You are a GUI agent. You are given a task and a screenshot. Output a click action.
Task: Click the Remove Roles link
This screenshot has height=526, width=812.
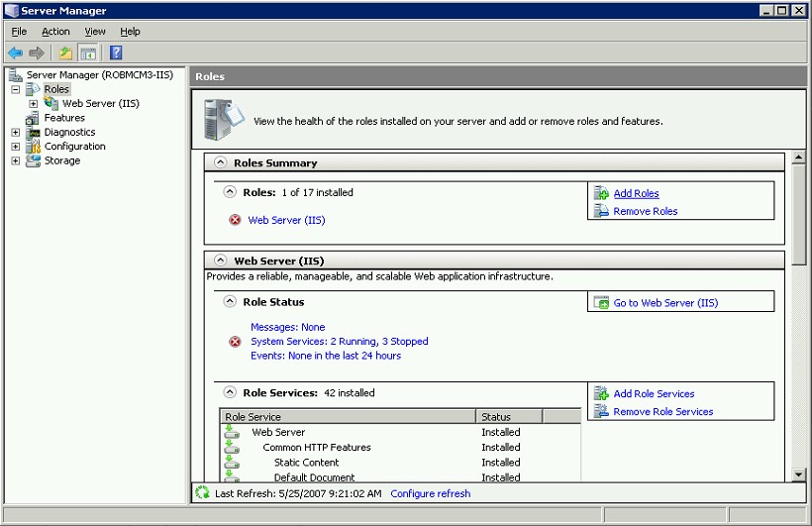click(x=646, y=211)
